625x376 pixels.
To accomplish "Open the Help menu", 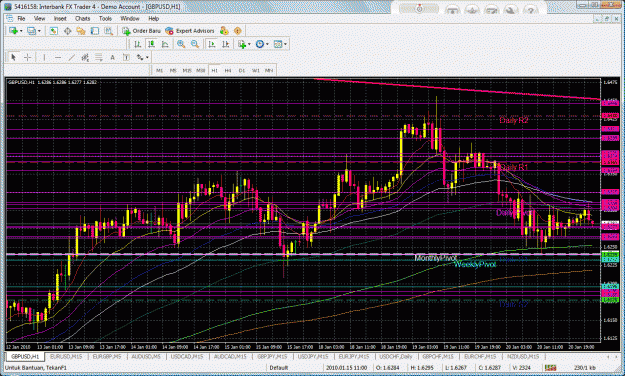I will [153, 18].
